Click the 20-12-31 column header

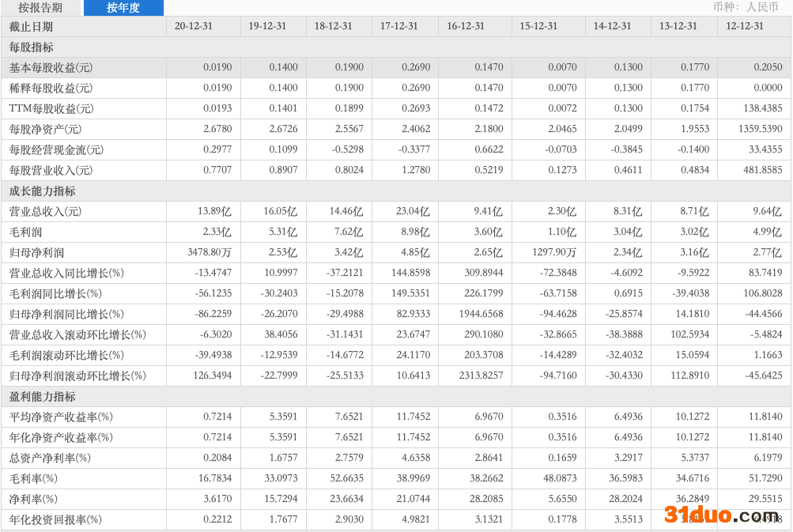click(194, 26)
